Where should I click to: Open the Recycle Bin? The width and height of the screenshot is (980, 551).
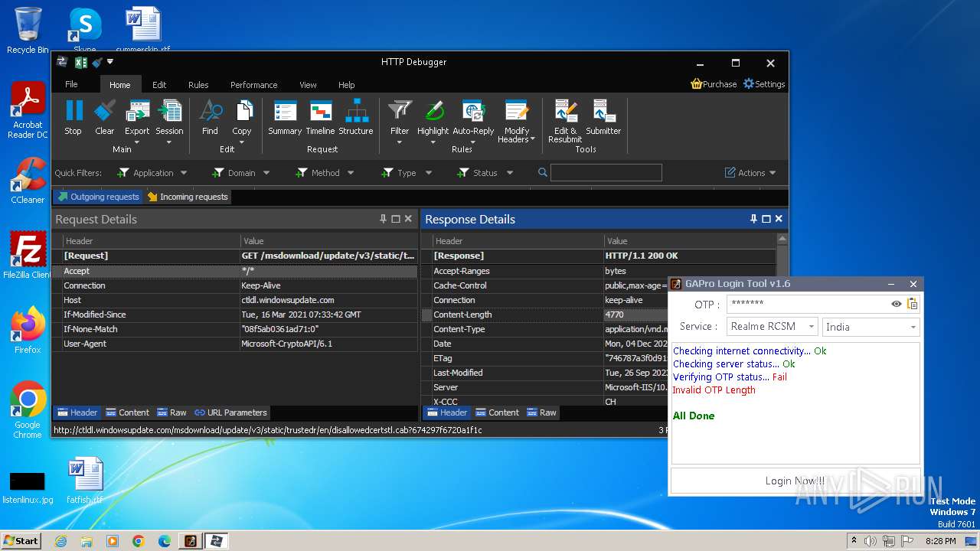tap(28, 31)
